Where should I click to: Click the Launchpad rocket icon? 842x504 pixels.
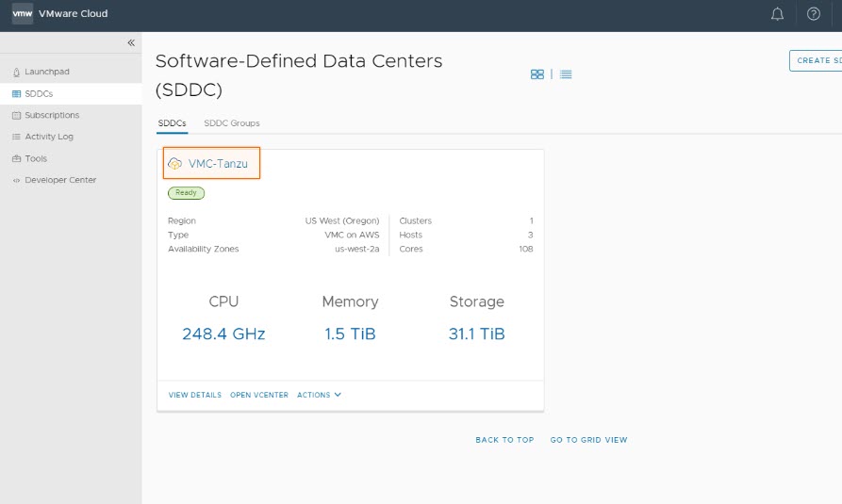coord(16,72)
